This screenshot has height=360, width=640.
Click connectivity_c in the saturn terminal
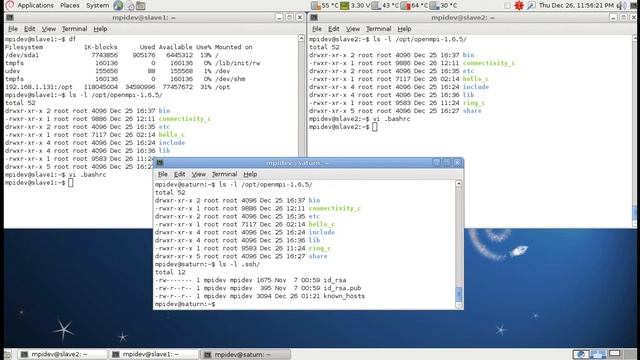335,209
